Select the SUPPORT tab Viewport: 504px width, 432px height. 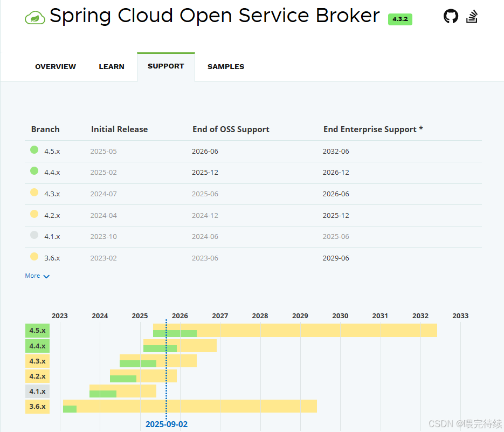click(x=166, y=66)
